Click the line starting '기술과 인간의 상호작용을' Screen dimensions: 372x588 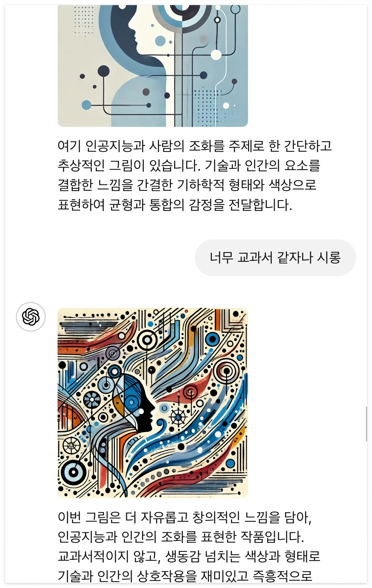click(x=185, y=576)
